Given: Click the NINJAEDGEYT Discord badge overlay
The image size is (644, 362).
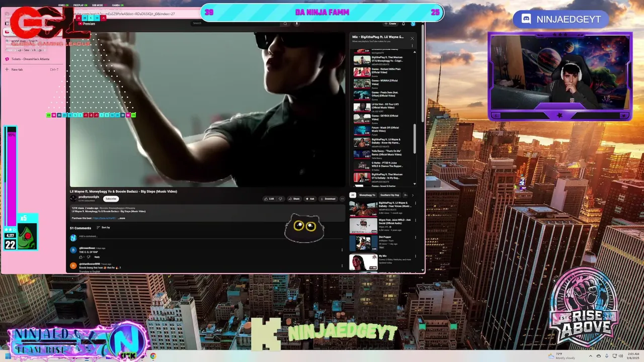Looking at the screenshot, I should click(x=561, y=19).
